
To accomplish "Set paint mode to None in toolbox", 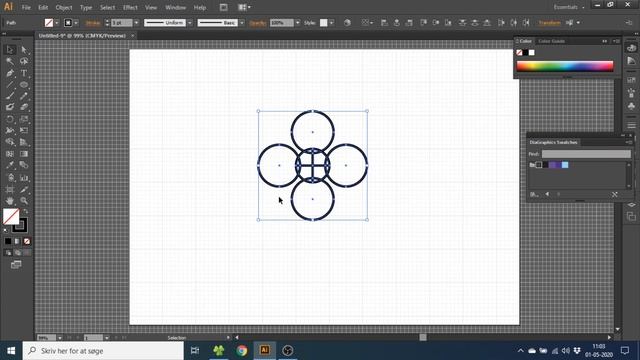I will click(x=27, y=241).
